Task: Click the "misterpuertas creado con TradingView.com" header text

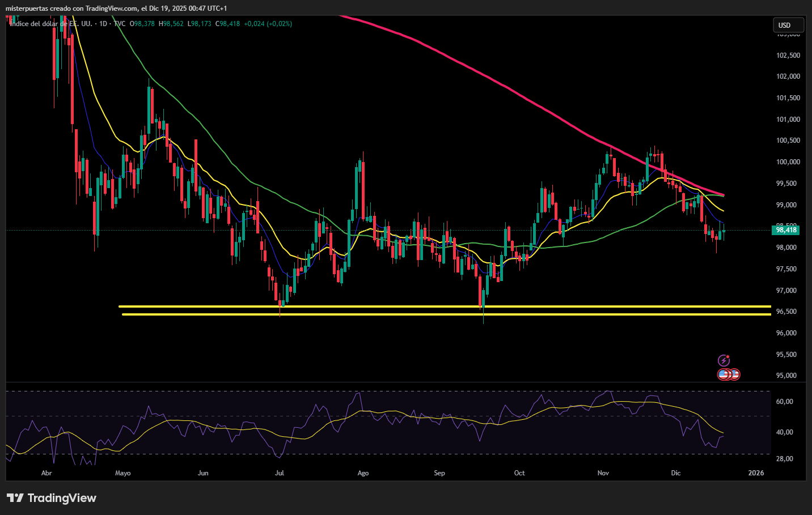Action: point(71,8)
